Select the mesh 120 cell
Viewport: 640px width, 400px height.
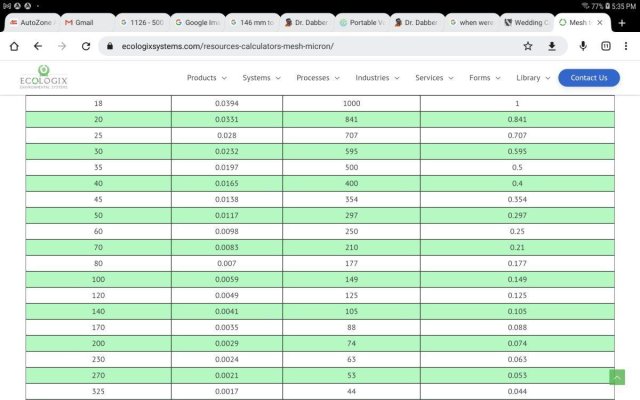[98, 295]
